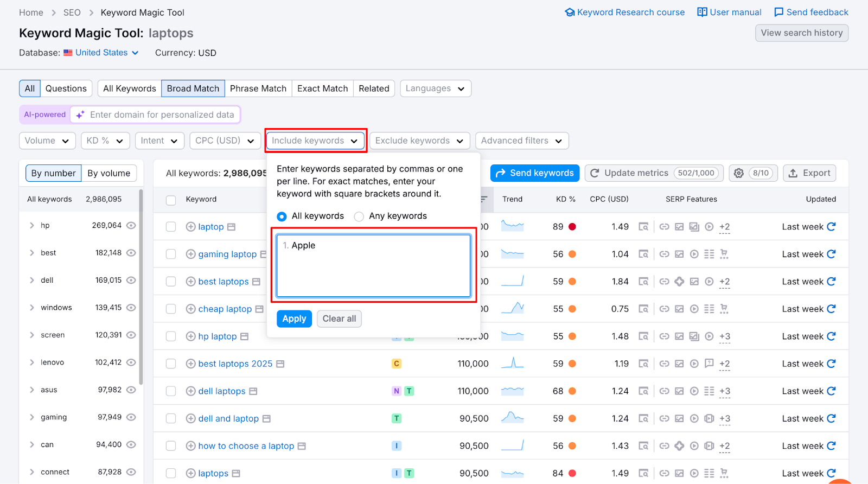Open table settings gear showing 8/10

[x=754, y=173]
